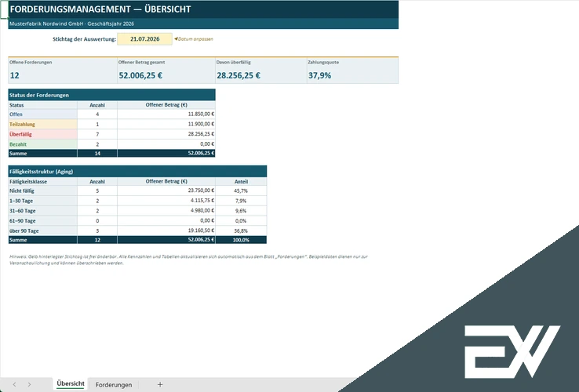Click the orange Teilzahlung status cell
Screen dimensions: 579x392
pos(43,124)
